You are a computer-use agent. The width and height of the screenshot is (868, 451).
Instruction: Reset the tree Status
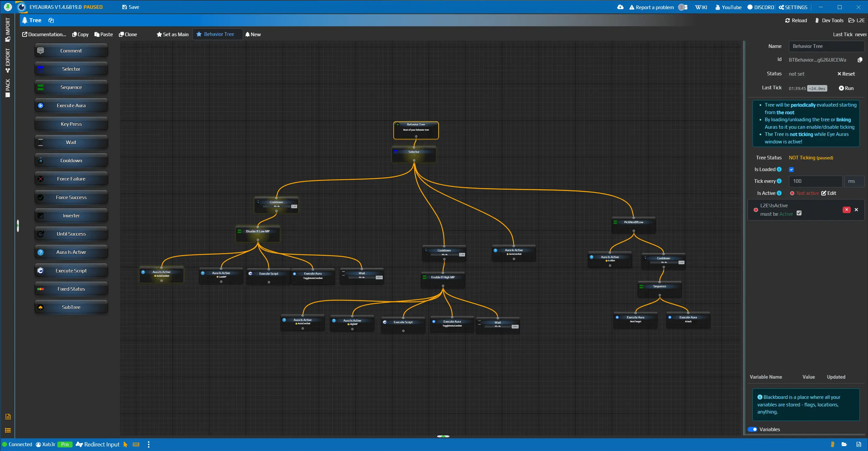(x=846, y=74)
